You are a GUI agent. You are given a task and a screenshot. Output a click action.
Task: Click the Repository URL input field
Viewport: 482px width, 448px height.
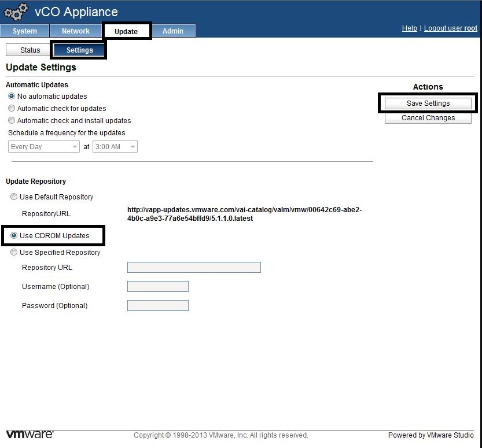pos(194,268)
